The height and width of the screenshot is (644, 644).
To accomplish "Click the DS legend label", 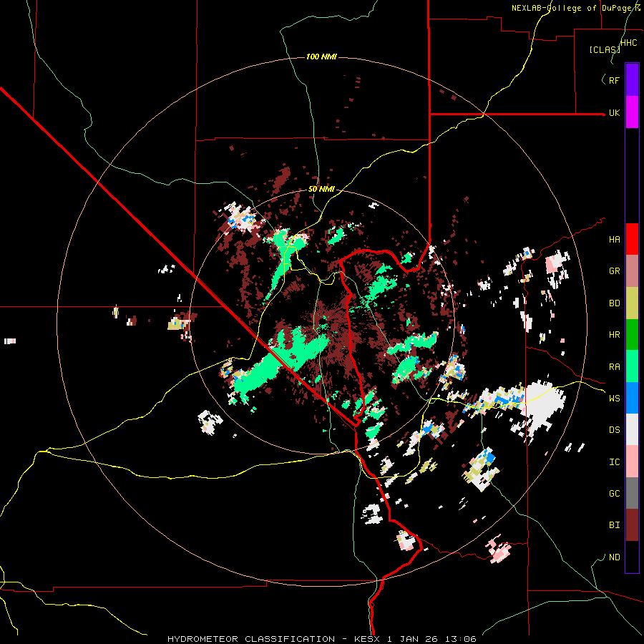I will pos(614,430).
